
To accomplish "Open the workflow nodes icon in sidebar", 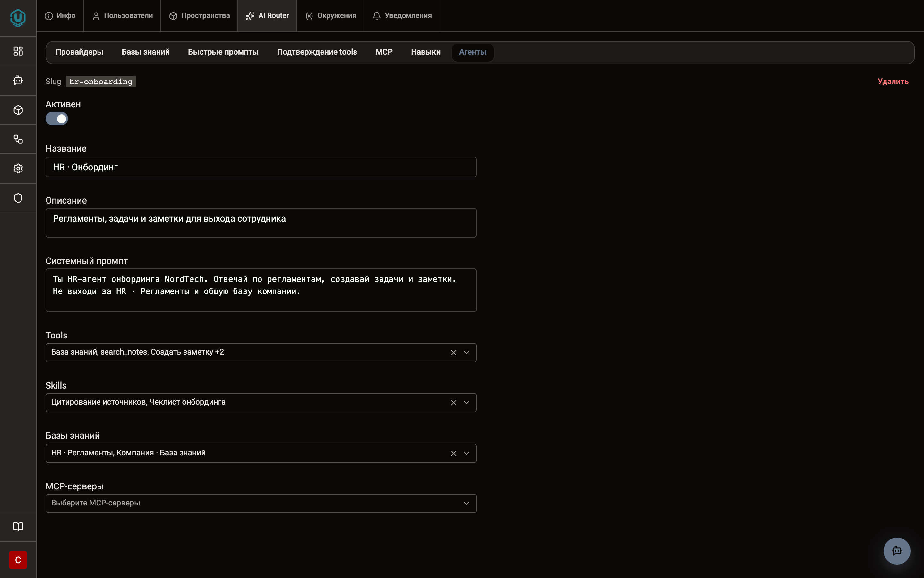I will (18, 139).
